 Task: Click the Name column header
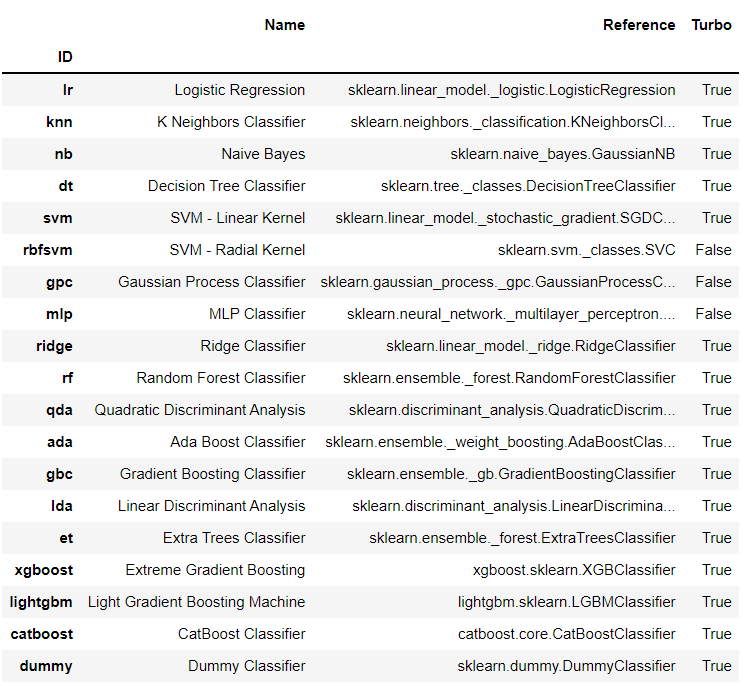[x=285, y=25]
